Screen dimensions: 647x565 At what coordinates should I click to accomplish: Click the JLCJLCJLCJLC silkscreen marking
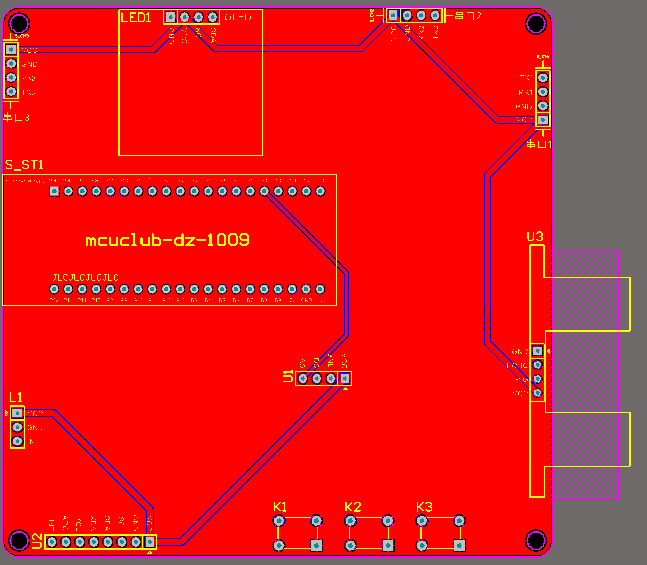[x=86, y=277]
